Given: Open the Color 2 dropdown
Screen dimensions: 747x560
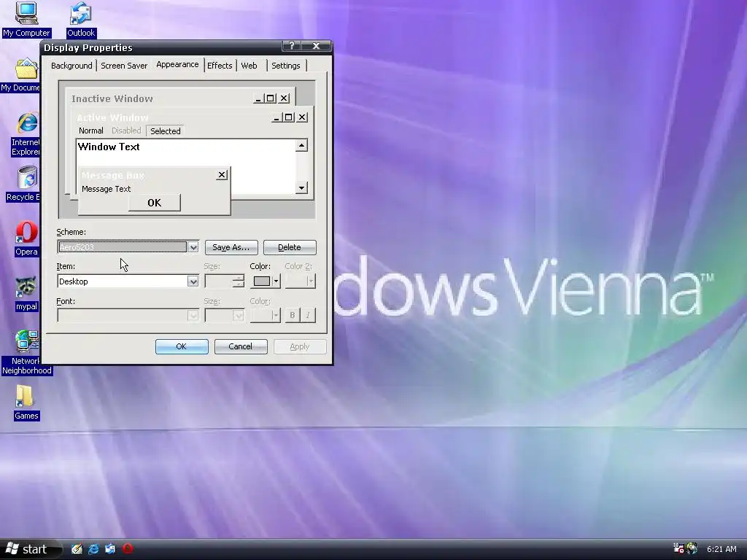Looking at the screenshot, I should 300,281.
